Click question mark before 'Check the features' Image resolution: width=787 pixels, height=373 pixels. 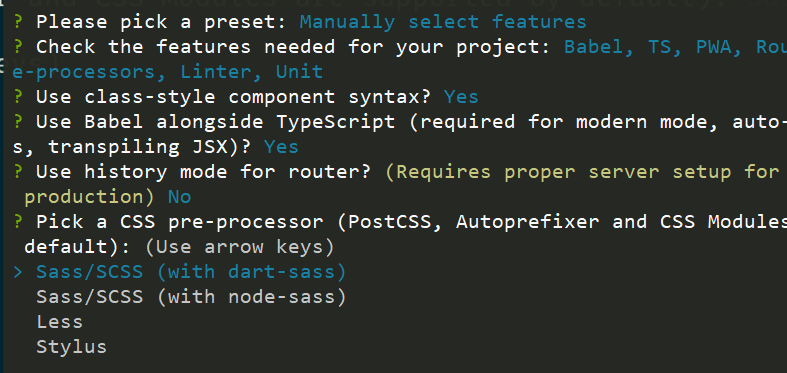coord(18,47)
